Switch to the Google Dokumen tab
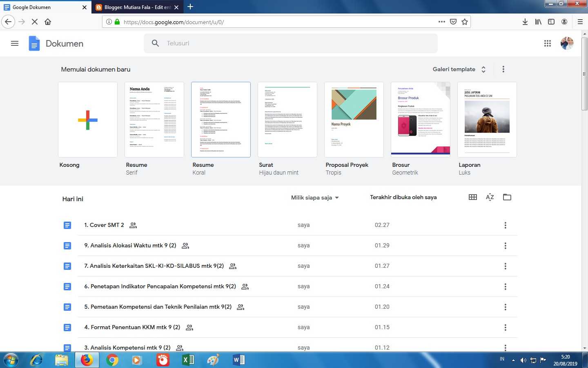 tap(45, 7)
